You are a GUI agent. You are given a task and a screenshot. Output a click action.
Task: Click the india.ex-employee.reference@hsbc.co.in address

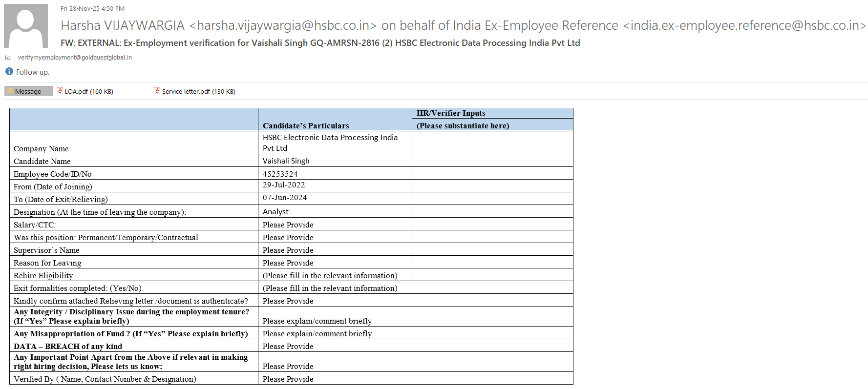[x=744, y=25]
